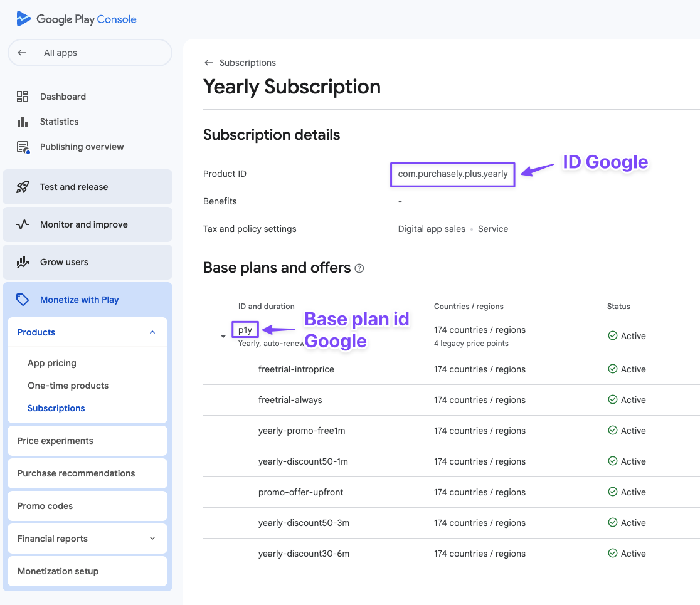Click the Google Play Console logo icon
Screen dimensions: 700x605
[23, 19]
